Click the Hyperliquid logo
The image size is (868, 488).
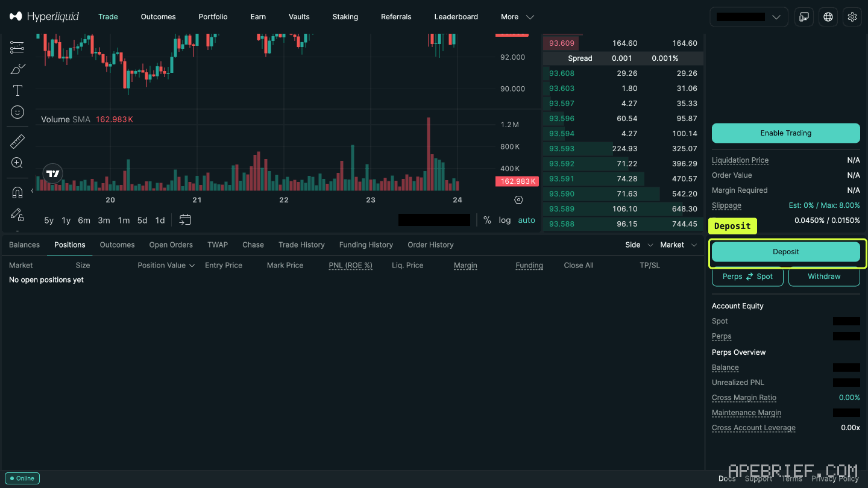coord(44,16)
